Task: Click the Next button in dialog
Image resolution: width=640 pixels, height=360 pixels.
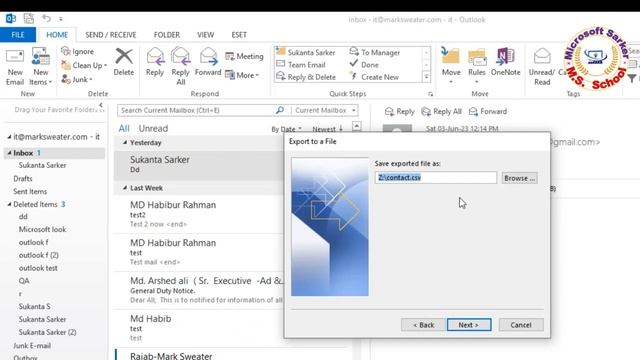Action: pyautogui.click(x=469, y=325)
